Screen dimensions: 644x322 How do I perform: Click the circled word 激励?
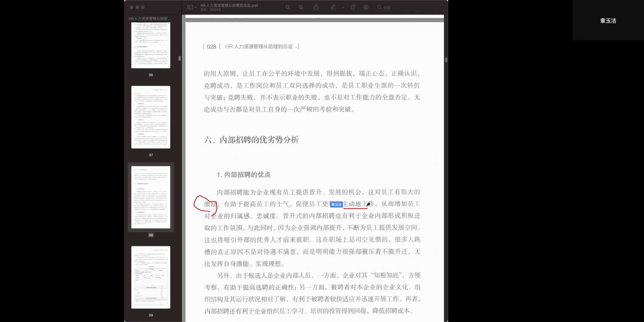click(x=210, y=204)
